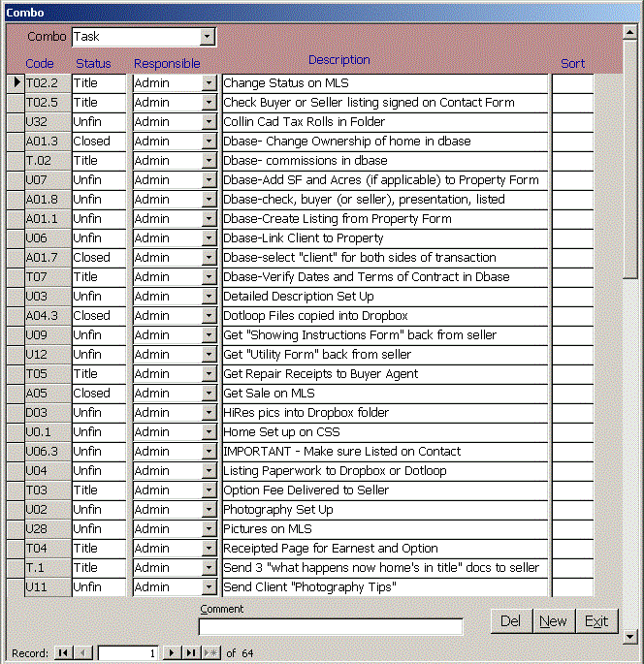Click the Responsible column header
644x664 pixels.
click(167, 64)
